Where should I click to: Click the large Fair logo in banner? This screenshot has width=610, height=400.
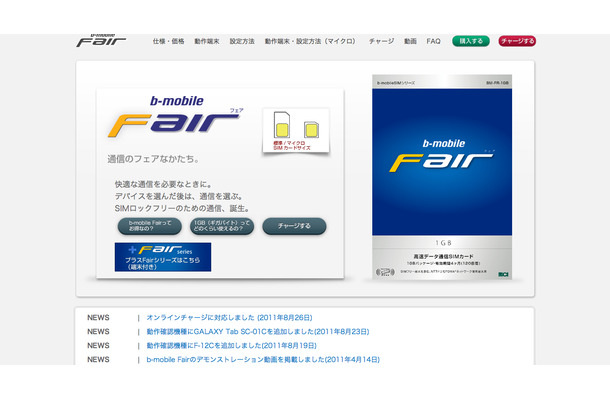175,117
